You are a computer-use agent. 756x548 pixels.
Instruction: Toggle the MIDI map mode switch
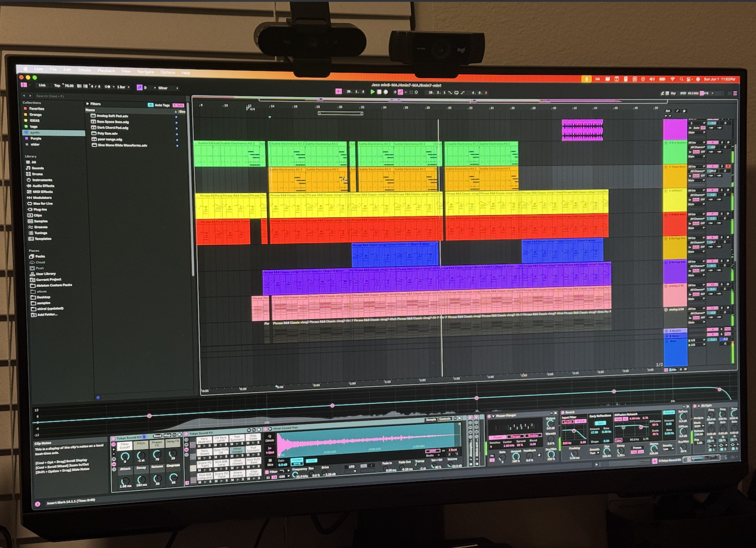coord(683,93)
